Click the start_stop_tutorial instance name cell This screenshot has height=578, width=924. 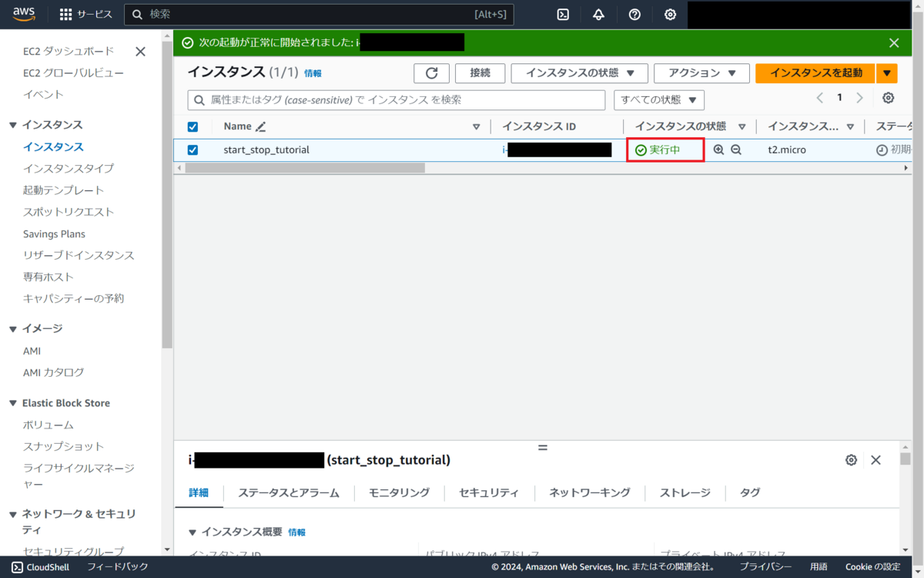coord(266,150)
